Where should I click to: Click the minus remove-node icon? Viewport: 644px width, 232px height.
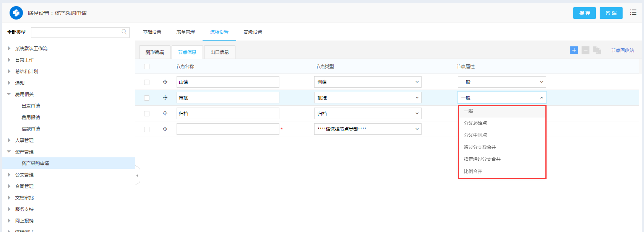[585, 50]
